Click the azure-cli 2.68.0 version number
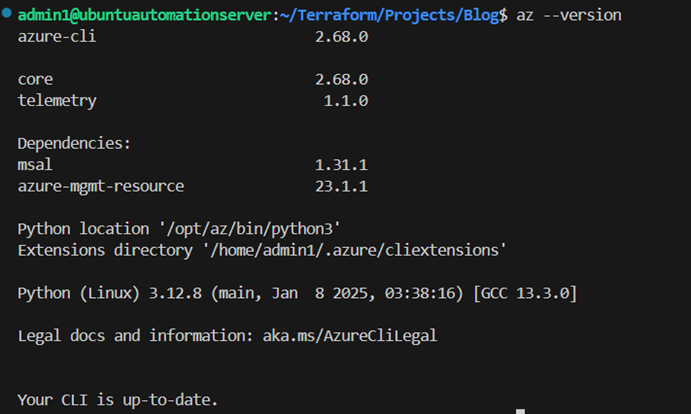 (x=342, y=37)
